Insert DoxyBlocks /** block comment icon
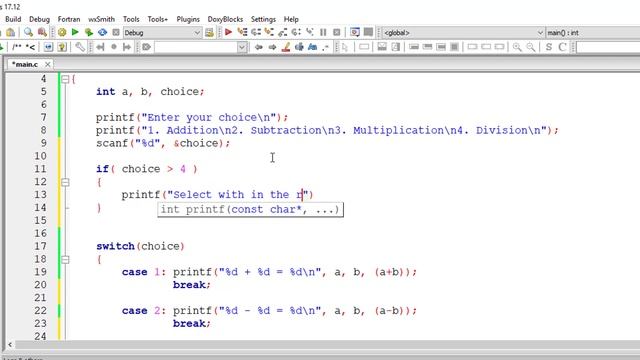The image size is (640, 360). [17, 47]
